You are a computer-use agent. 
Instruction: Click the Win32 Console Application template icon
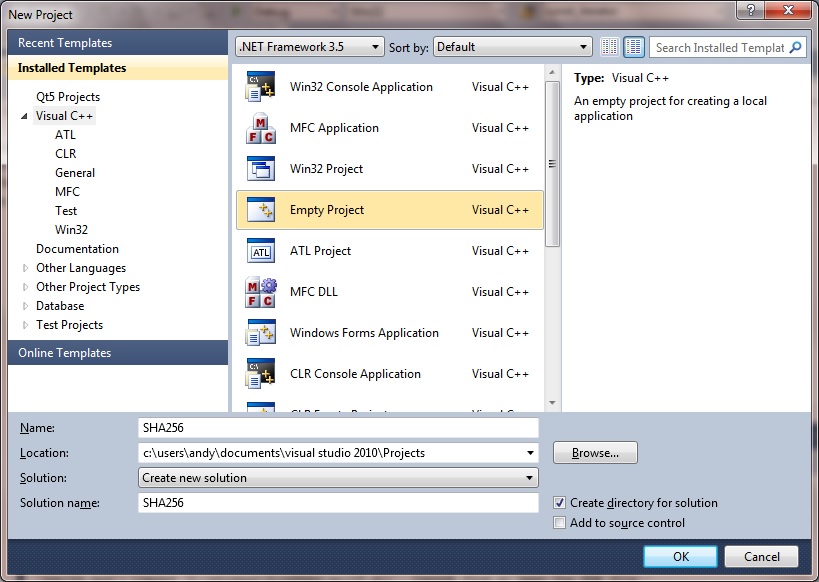tap(260, 87)
